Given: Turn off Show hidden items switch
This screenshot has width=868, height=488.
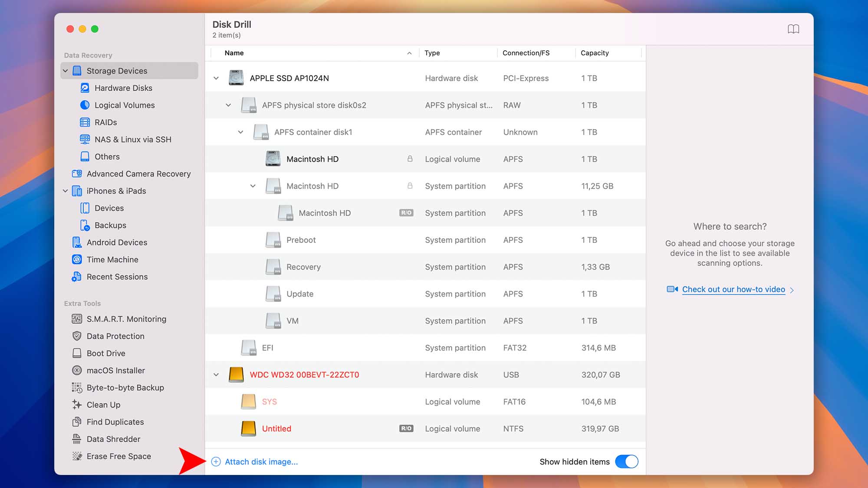Looking at the screenshot, I should coord(627,462).
